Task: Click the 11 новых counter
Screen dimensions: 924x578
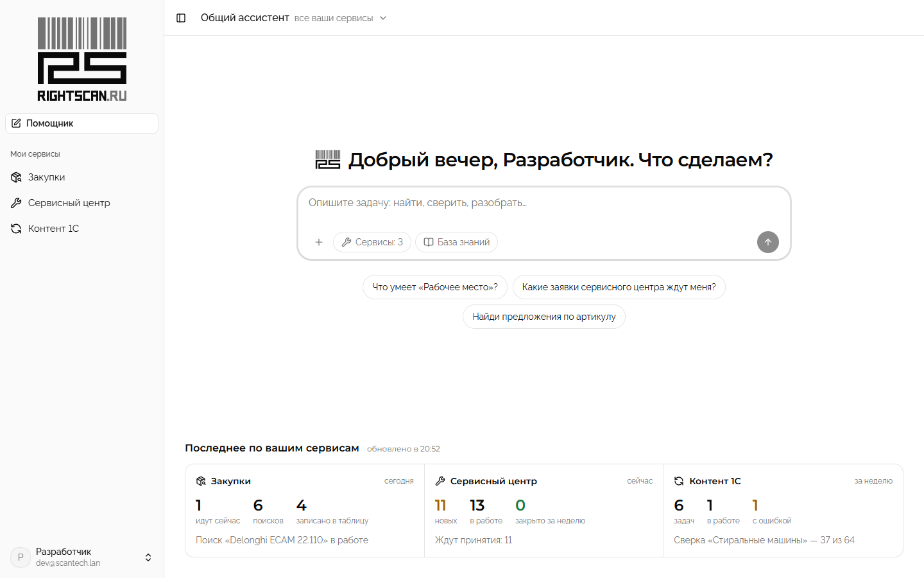Action: 446,511
